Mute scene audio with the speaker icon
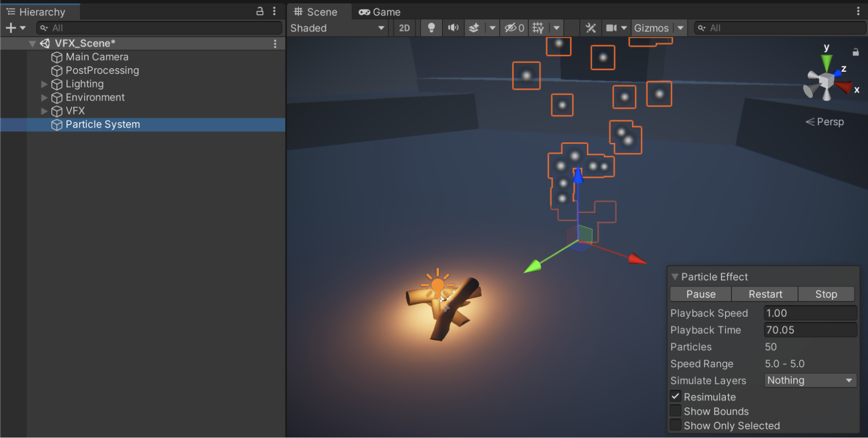 453,28
